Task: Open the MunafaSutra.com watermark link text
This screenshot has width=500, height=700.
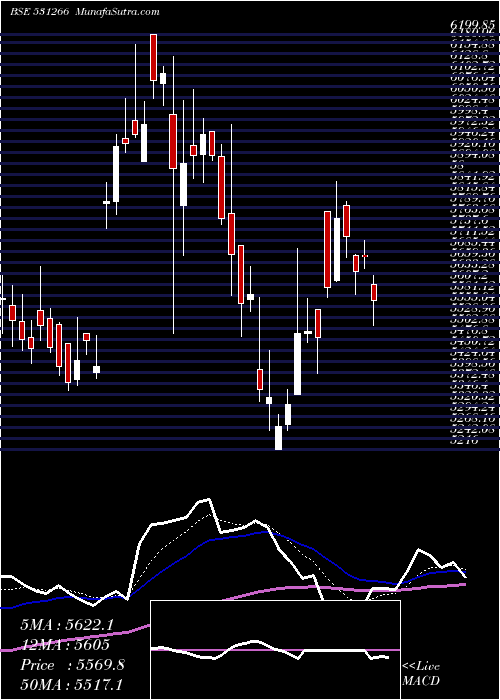Action: [x=118, y=12]
